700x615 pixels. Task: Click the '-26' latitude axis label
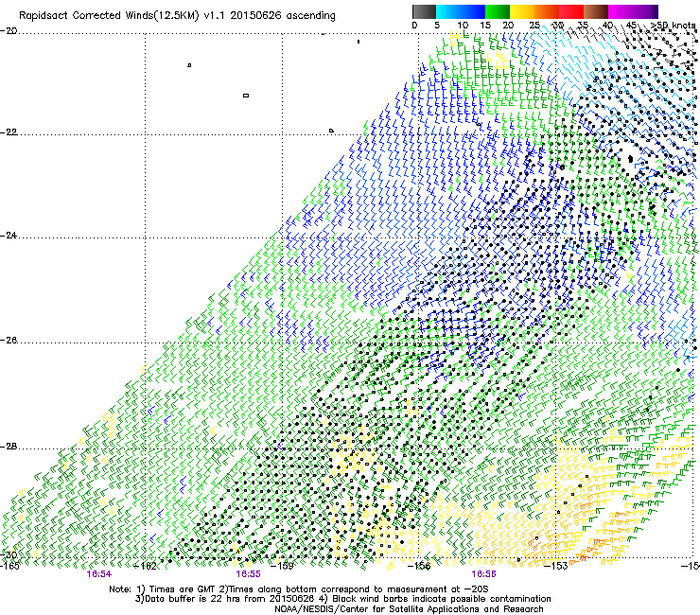click(9, 341)
